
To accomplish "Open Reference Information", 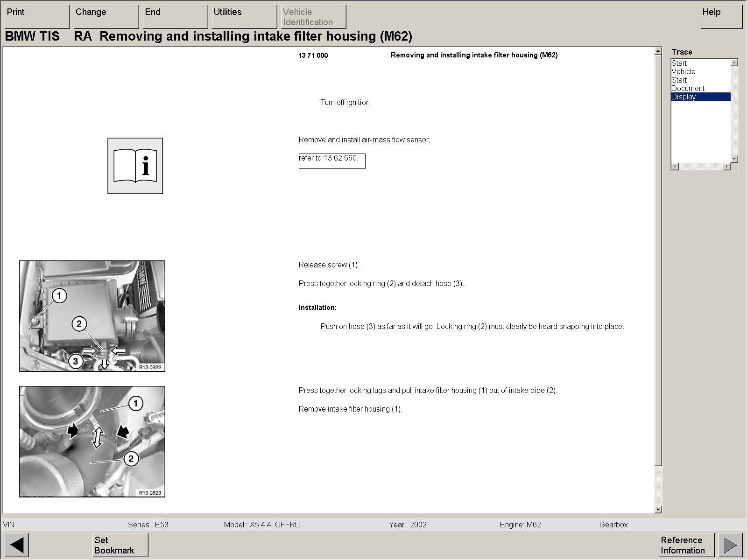I will [686, 545].
